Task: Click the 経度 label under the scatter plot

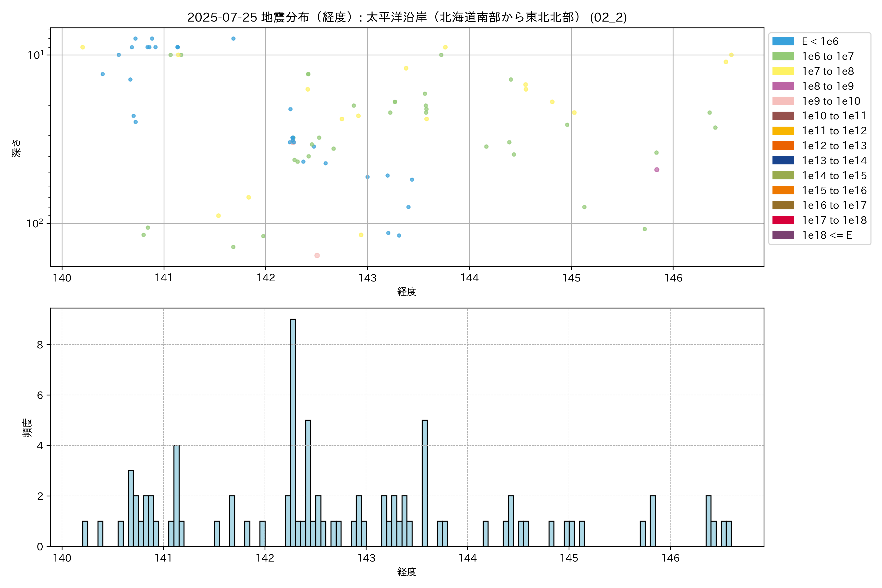Action: pyautogui.click(x=407, y=291)
